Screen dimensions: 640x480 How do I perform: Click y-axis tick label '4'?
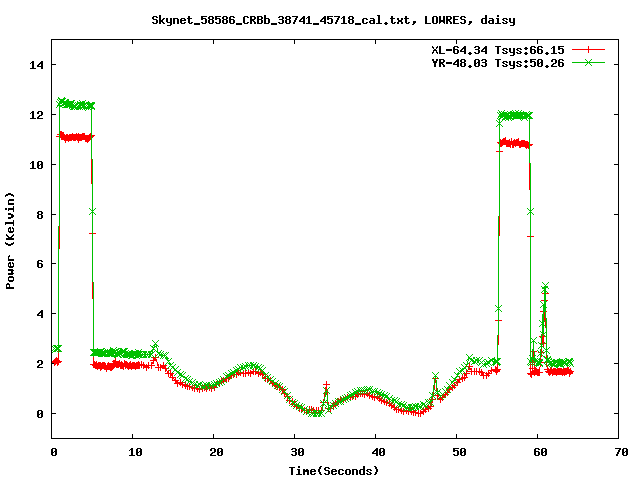(x=40, y=314)
